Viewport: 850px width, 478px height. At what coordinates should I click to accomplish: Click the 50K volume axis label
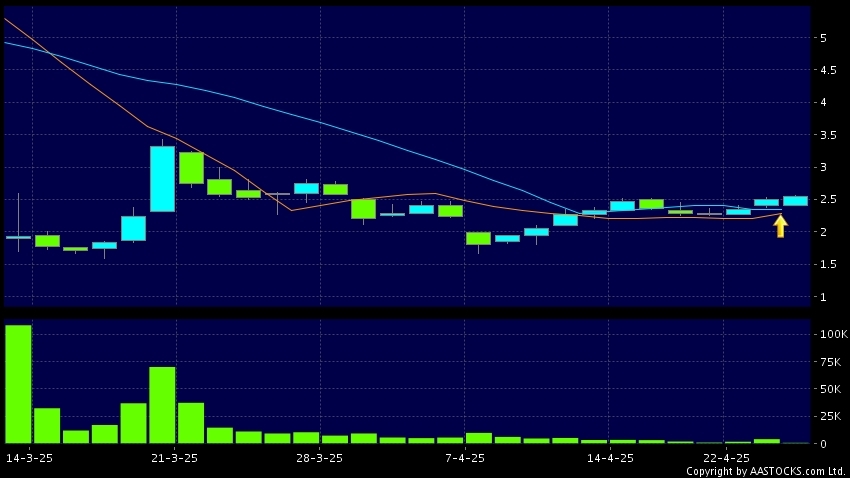(830, 389)
